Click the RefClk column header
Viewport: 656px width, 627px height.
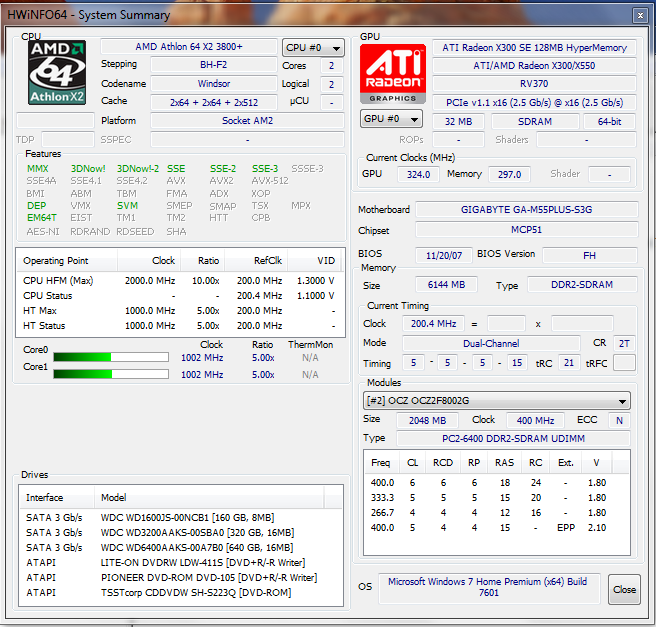click(x=256, y=261)
